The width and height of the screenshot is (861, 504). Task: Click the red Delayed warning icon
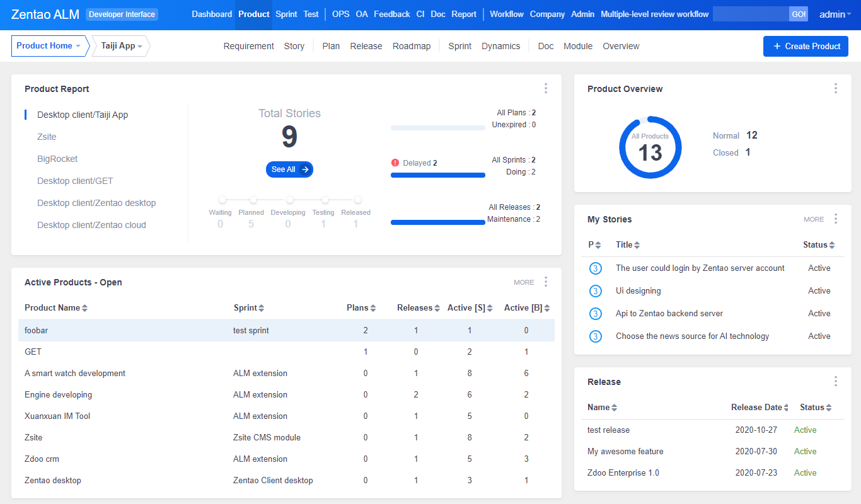pyautogui.click(x=395, y=163)
